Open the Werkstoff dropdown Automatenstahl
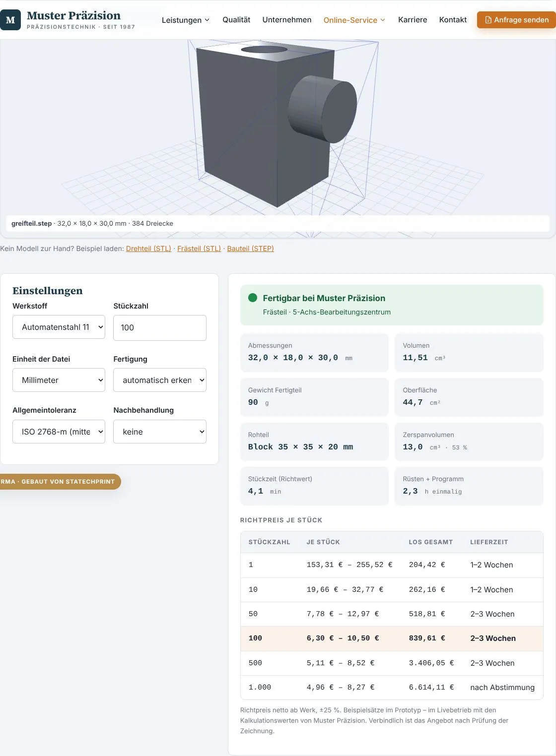 [59, 327]
